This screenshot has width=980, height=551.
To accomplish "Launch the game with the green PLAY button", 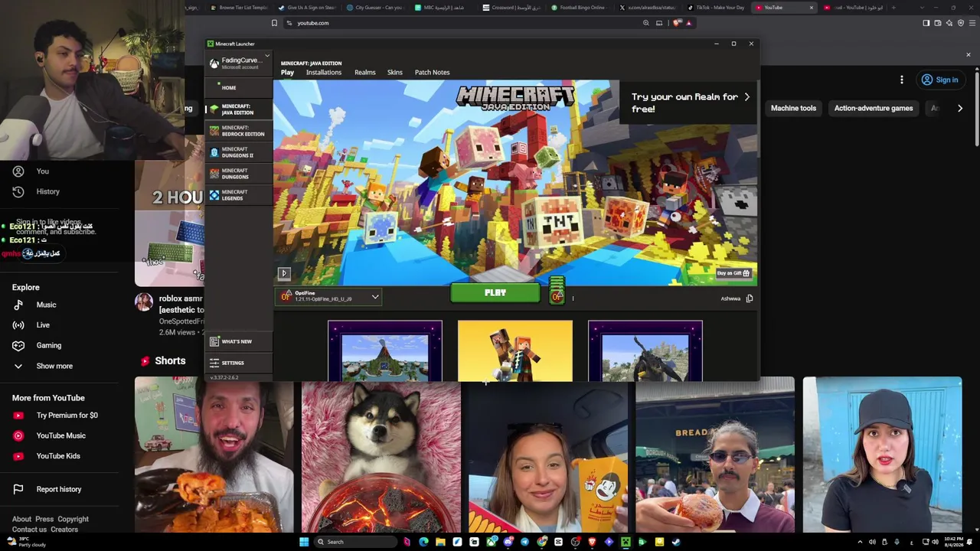I will coord(495,292).
